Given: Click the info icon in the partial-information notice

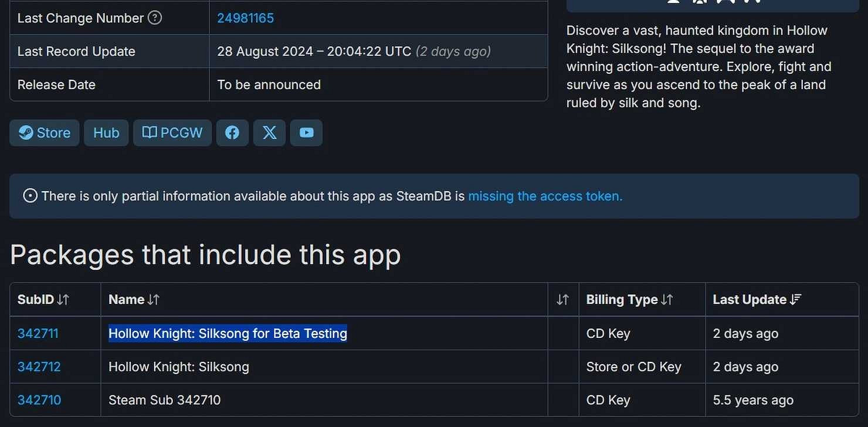Looking at the screenshot, I should [x=30, y=196].
